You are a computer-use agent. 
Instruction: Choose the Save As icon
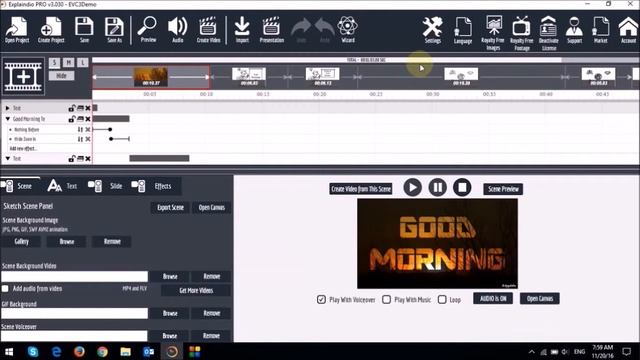[114, 29]
